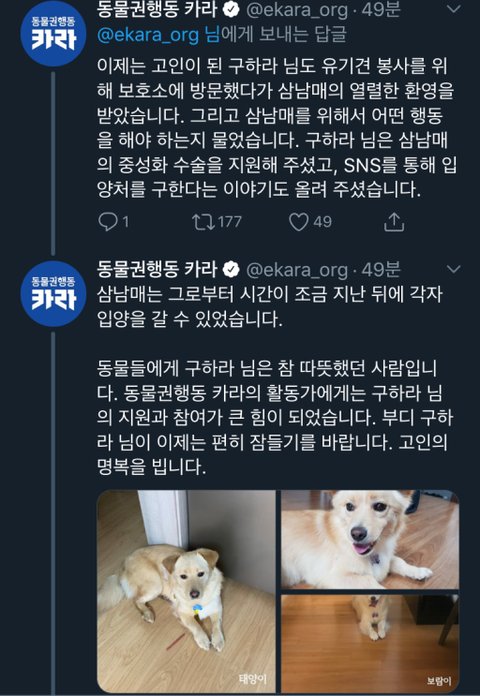View the dog photo labeled 보람이
Viewport: 480px width, 696px height.
370,644
